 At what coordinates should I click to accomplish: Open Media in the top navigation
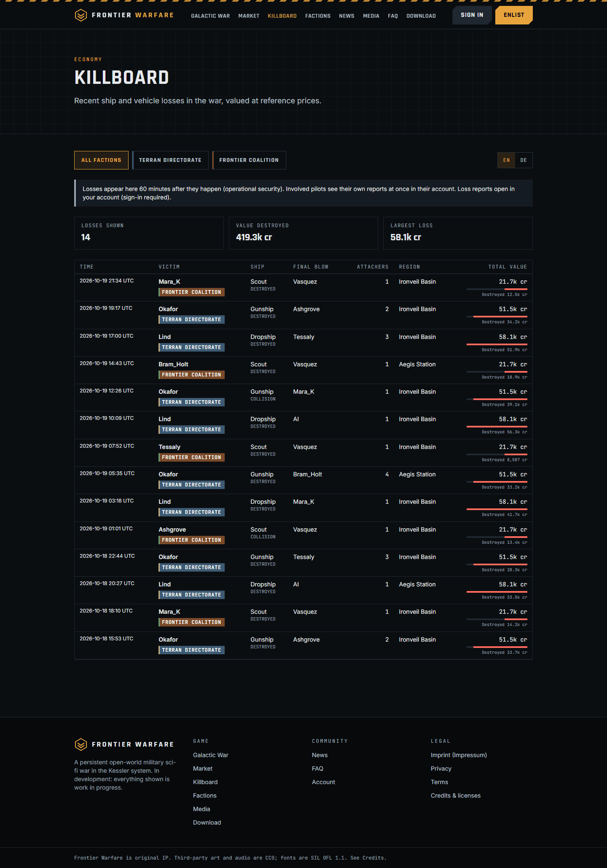coord(371,16)
